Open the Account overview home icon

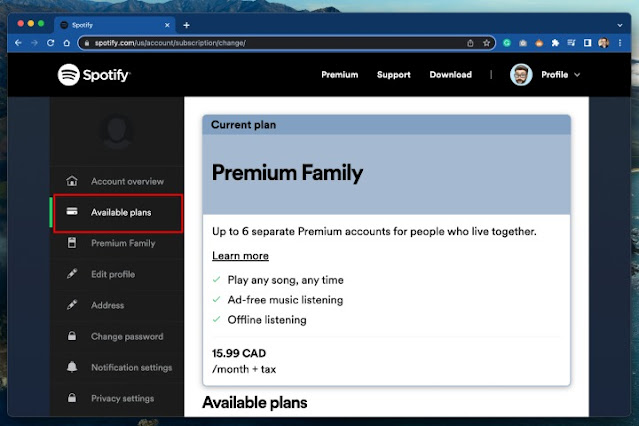[x=72, y=181]
